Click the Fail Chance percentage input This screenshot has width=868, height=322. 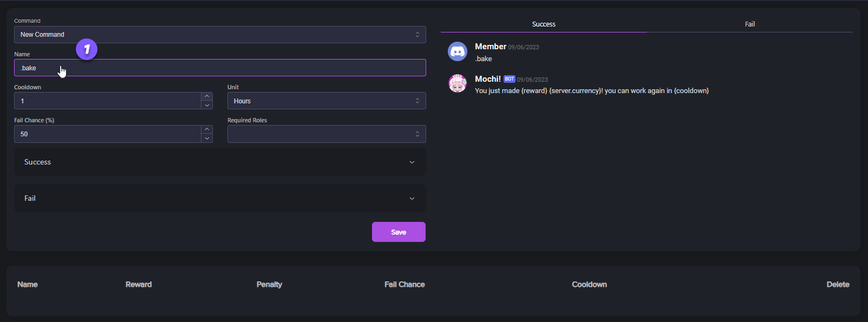pos(107,134)
